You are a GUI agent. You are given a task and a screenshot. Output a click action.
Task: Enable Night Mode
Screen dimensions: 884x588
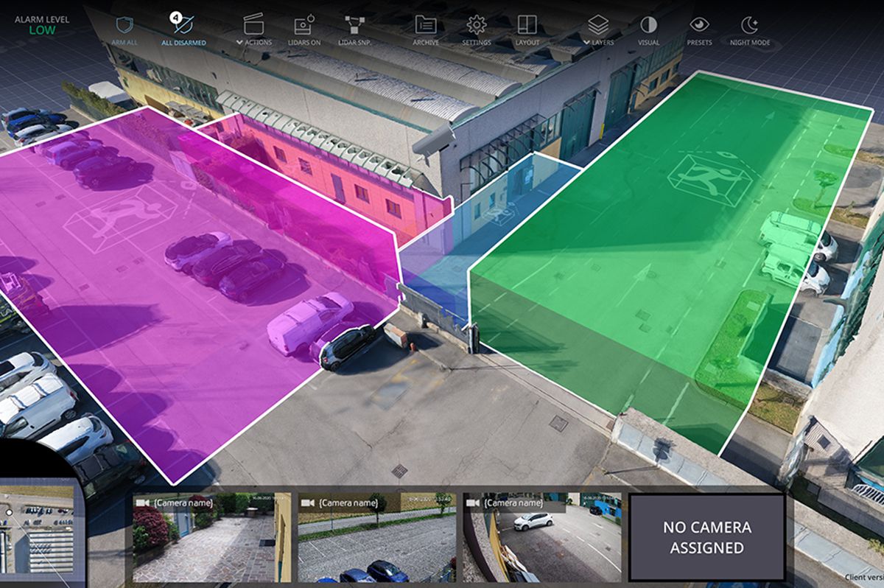(749, 25)
